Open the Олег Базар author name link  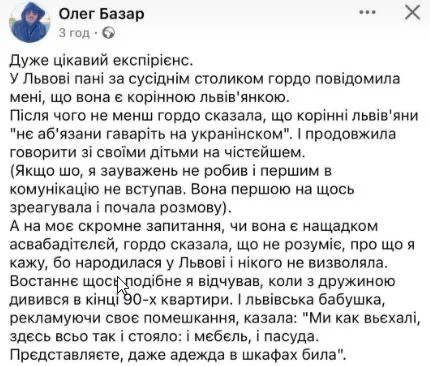click(101, 14)
